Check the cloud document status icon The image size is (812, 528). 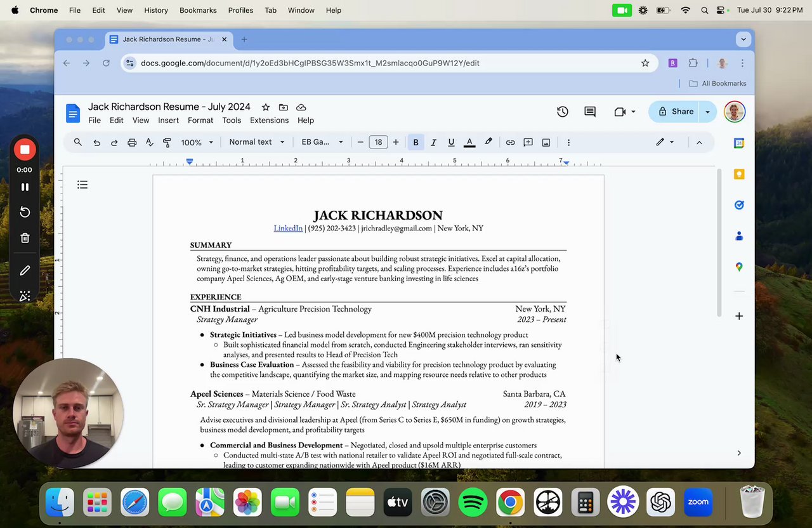tap(301, 107)
